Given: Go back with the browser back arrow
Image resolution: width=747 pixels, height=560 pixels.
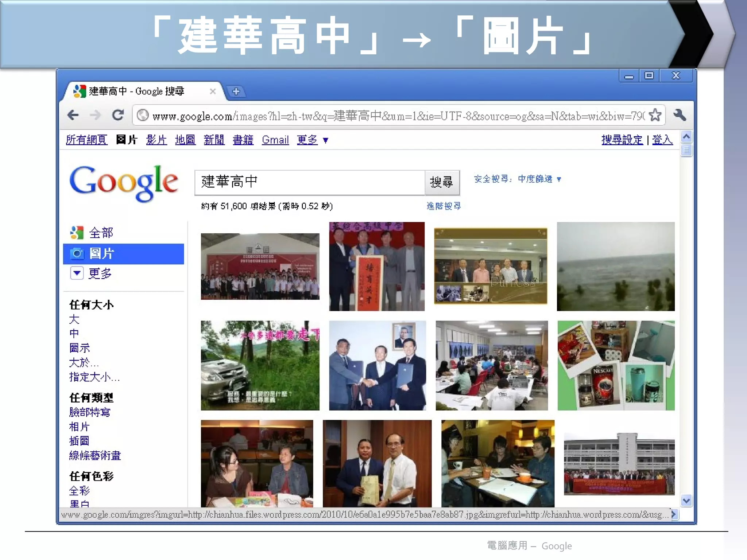Looking at the screenshot, I should (73, 115).
